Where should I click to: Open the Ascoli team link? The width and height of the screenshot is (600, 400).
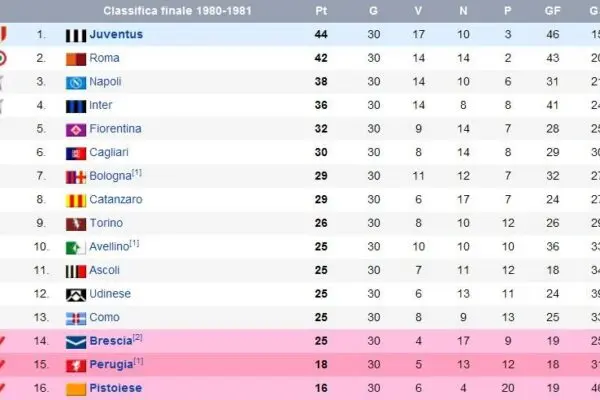(x=105, y=270)
